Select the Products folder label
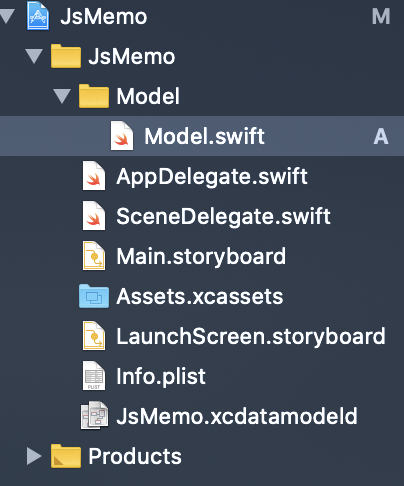 point(135,456)
